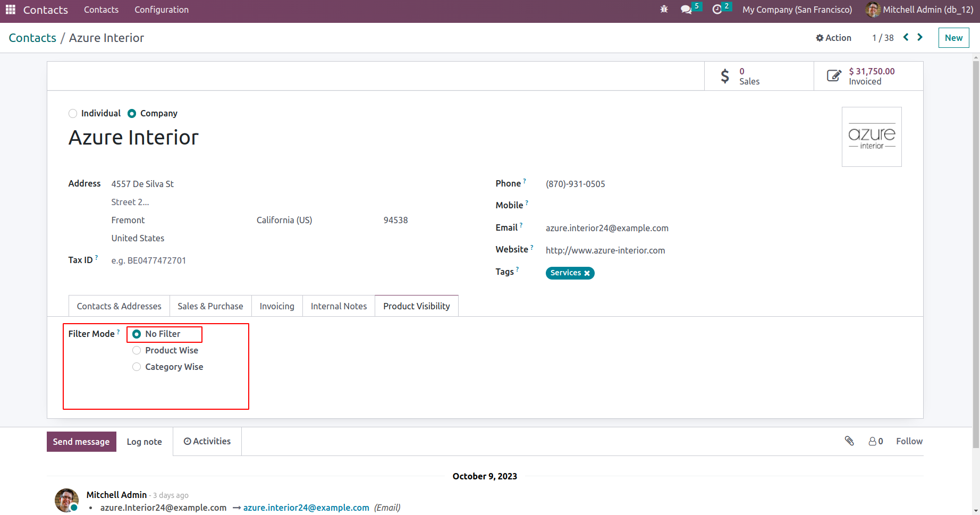
Task: Switch to the Internal Notes tab
Action: pyautogui.click(x=339, y=306)
